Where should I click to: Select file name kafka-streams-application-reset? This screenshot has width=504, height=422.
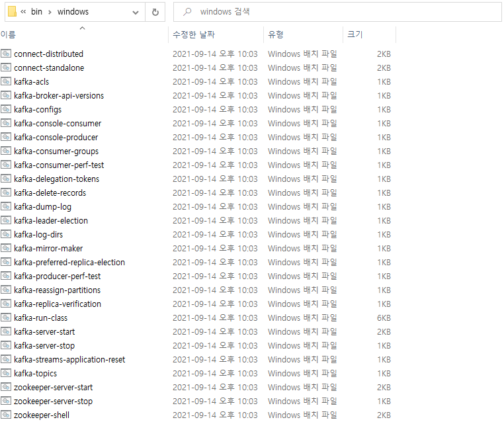tap(69, 359)
